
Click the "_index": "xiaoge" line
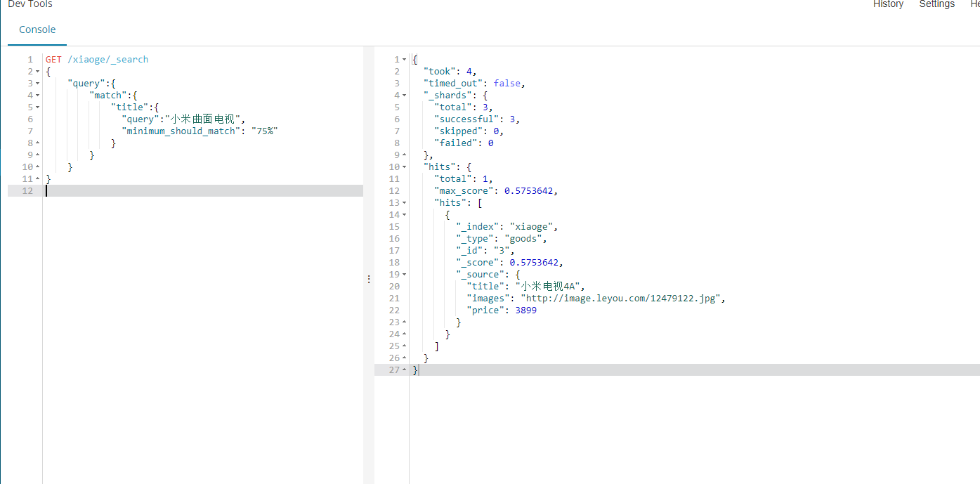pos(507,227)
